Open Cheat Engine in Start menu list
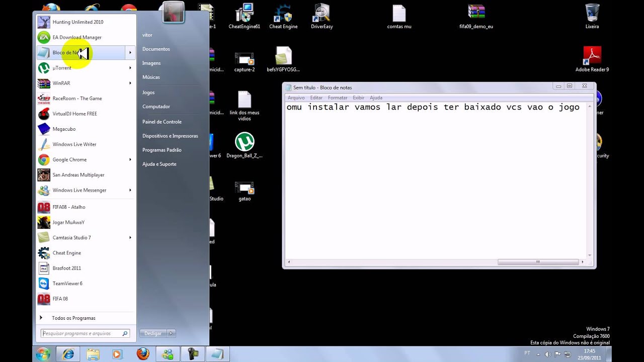The height and width of the screenshot is (362, 644). click(x=86, y=253)
